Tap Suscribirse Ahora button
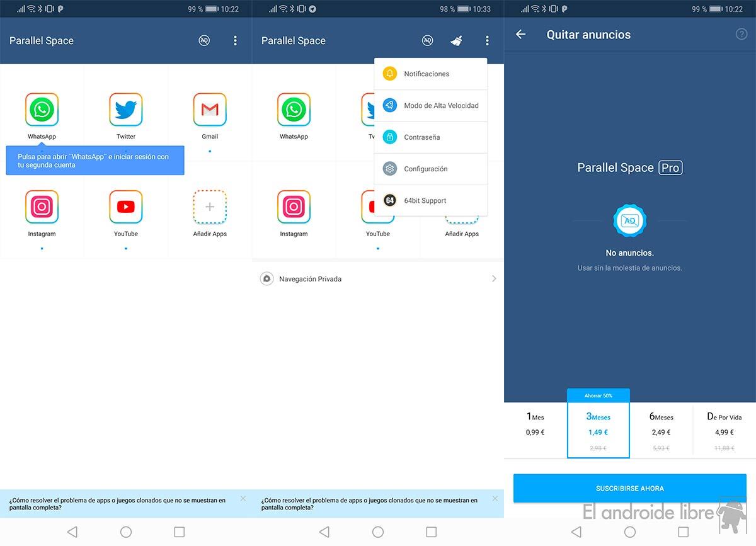This screenshot has height=546, width=756. click(630, 488)
